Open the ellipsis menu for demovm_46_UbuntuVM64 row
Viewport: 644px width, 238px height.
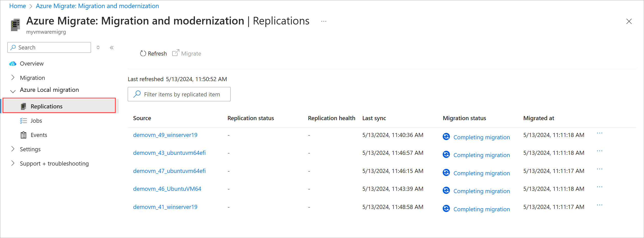[x=600, y=186]
